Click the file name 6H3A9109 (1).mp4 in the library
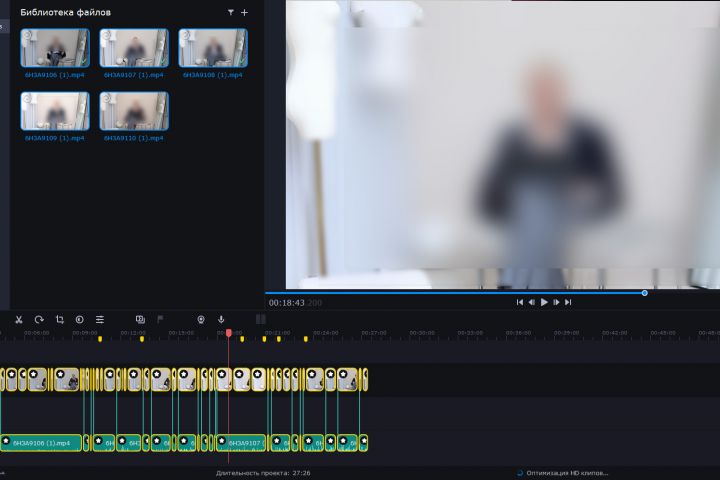This screenshot has height=480, width=720. click(x=55, y=138)
